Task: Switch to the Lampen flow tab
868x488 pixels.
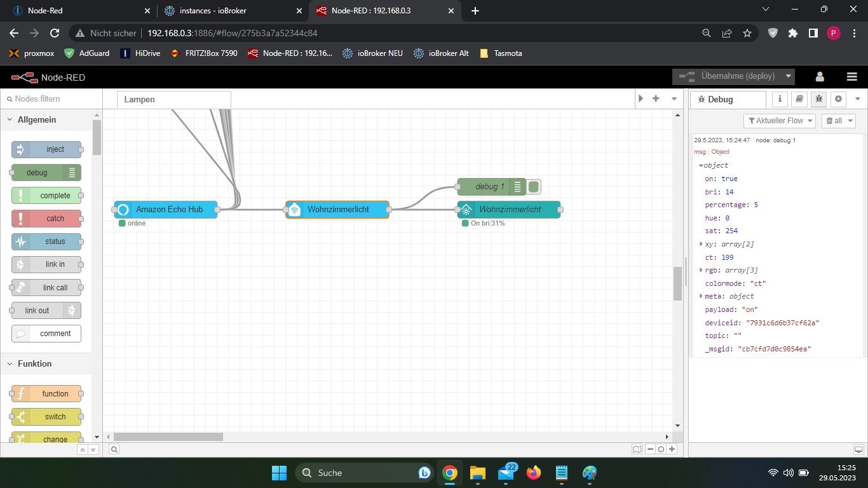Action: 173,99
